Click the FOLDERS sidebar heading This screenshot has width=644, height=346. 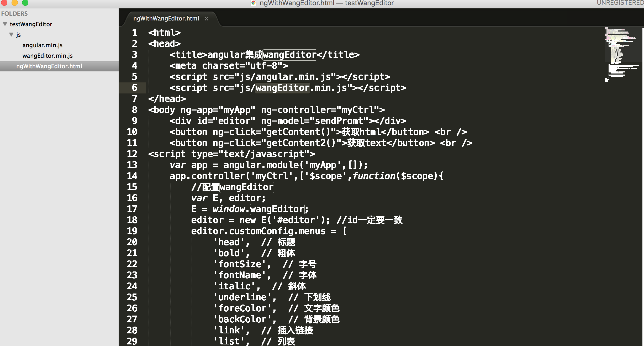click(x=14, y=13)
